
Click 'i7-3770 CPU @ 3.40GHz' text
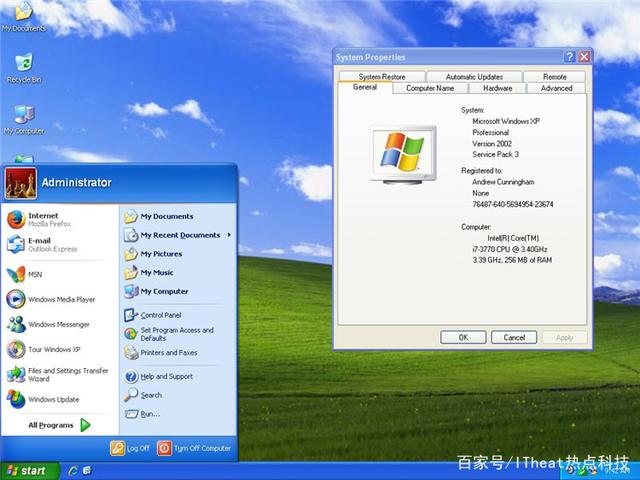click(x=510, y=249)
